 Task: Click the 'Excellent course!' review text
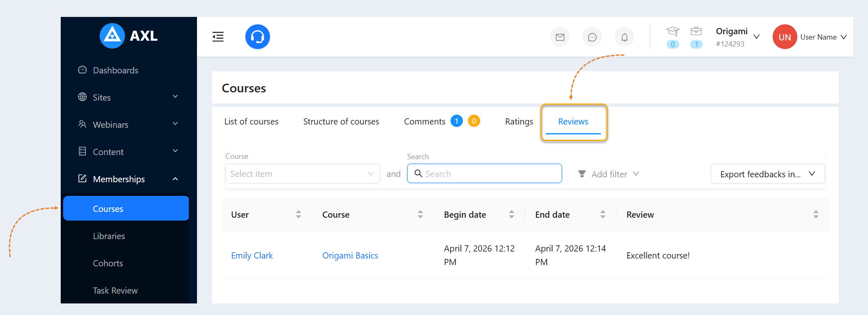tap(658, 256)
